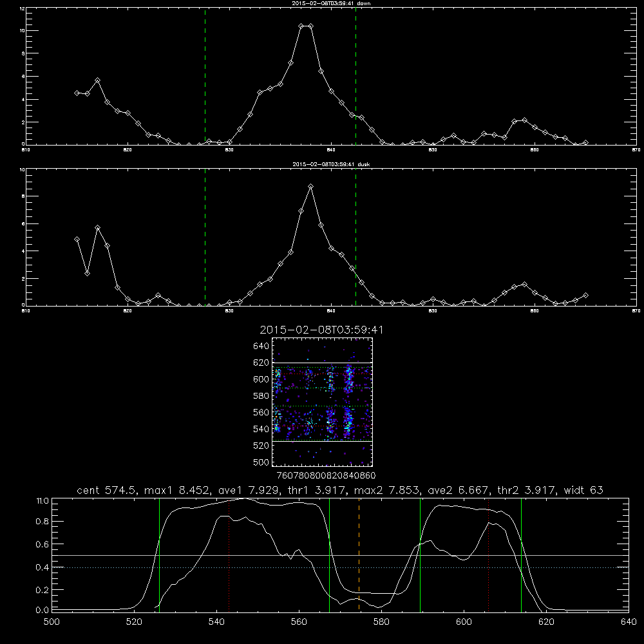Screen dimensions: 644x644
Task: Click 'max2 7.853' in the stats line
Action: 387,490
